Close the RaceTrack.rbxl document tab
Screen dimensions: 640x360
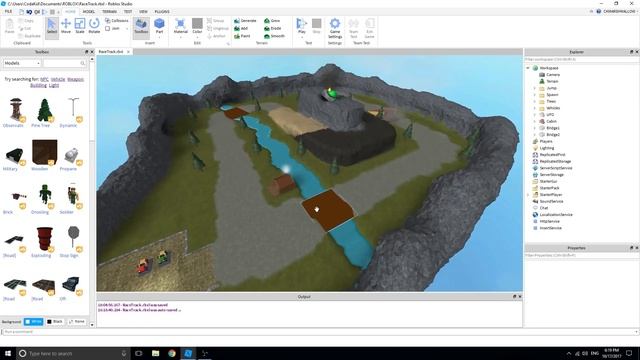(128, 52)
